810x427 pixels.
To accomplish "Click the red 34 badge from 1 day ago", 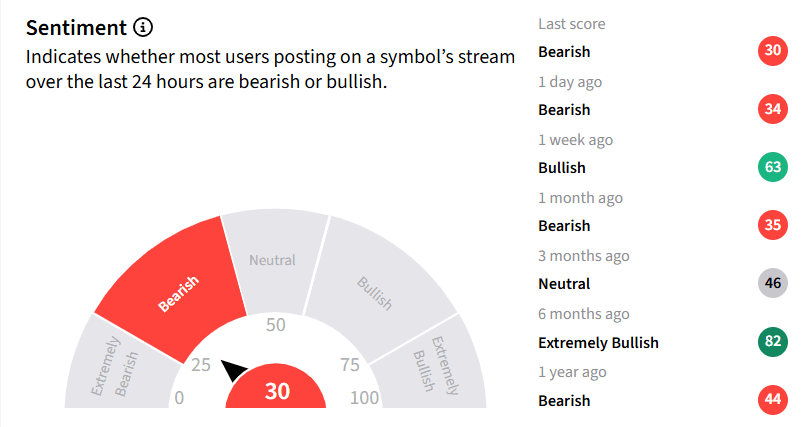I will pyautogui.click(x=773, y=109).
